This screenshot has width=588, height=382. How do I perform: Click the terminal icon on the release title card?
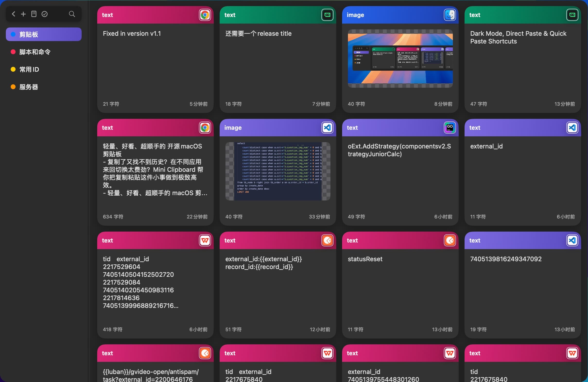(x=327, y=15)
